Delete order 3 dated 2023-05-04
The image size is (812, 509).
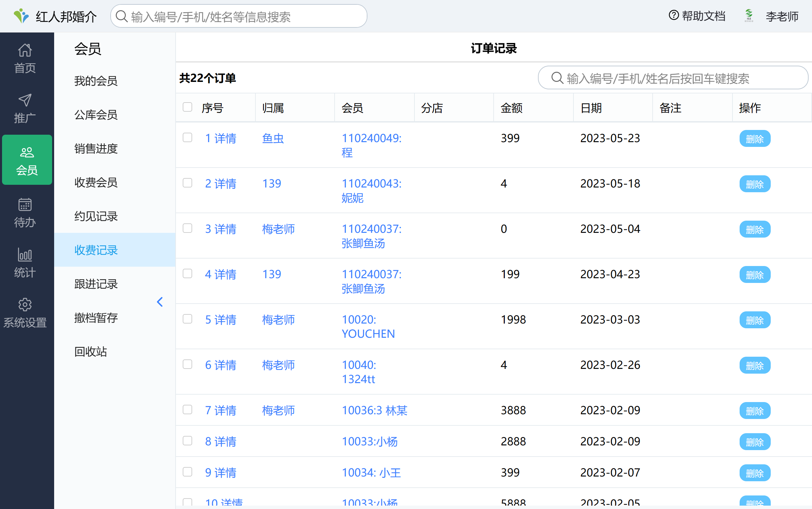tap(755, 229)
